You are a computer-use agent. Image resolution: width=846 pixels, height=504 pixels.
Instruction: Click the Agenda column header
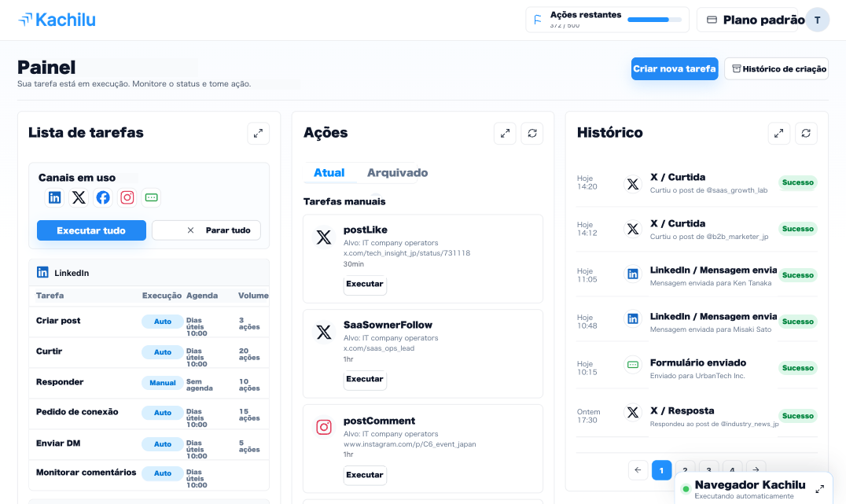[x=202, y=296]
